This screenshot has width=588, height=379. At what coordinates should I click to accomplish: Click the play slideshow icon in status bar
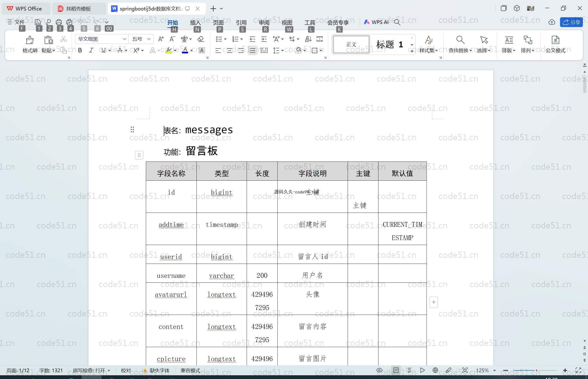pyautogui.click(x=422, y=370)
